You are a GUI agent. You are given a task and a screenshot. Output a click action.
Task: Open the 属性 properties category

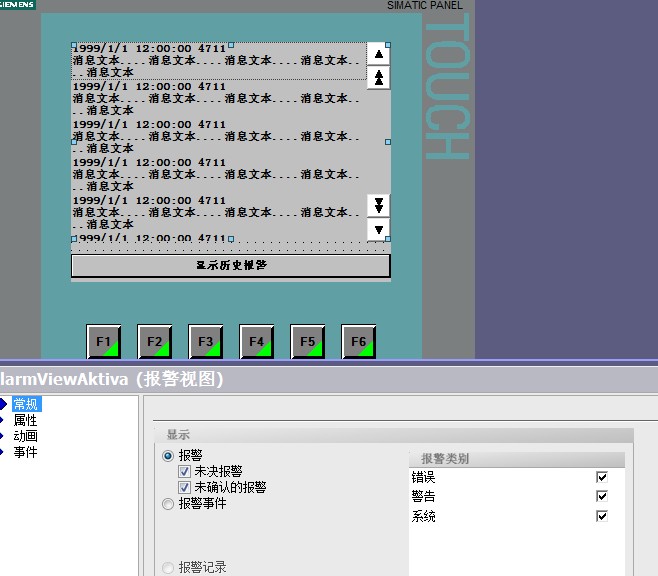coord(26,420)
